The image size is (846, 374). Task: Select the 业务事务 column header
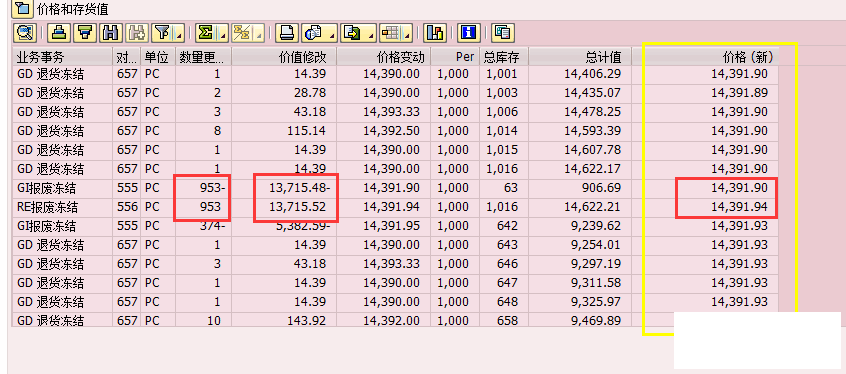click(63, 57)
